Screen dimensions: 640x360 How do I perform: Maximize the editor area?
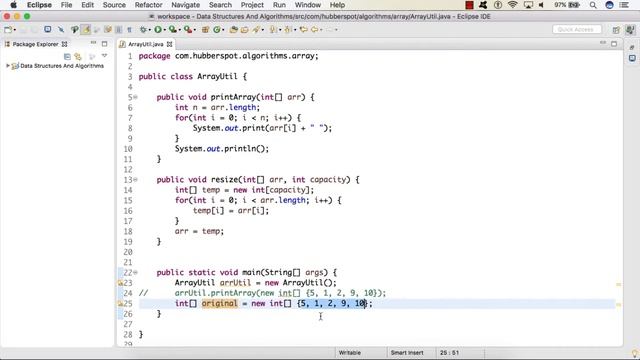(614, 44)
